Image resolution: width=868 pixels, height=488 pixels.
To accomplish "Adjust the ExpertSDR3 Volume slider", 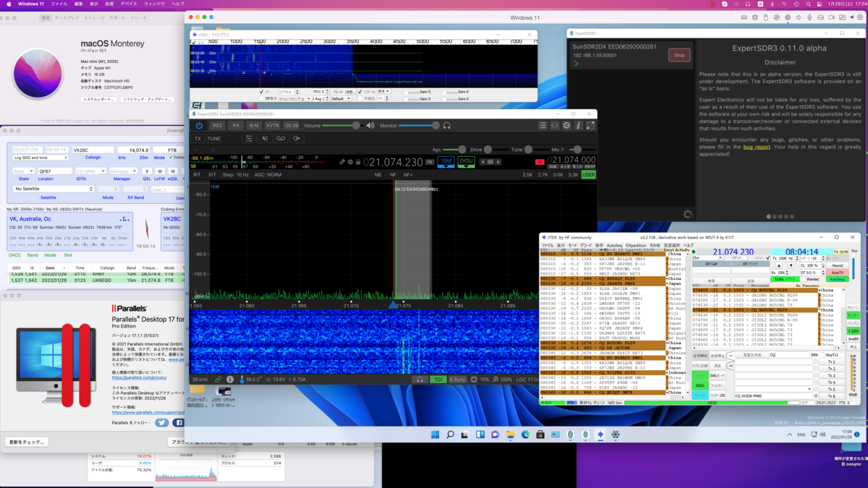I will pos(342,126).
